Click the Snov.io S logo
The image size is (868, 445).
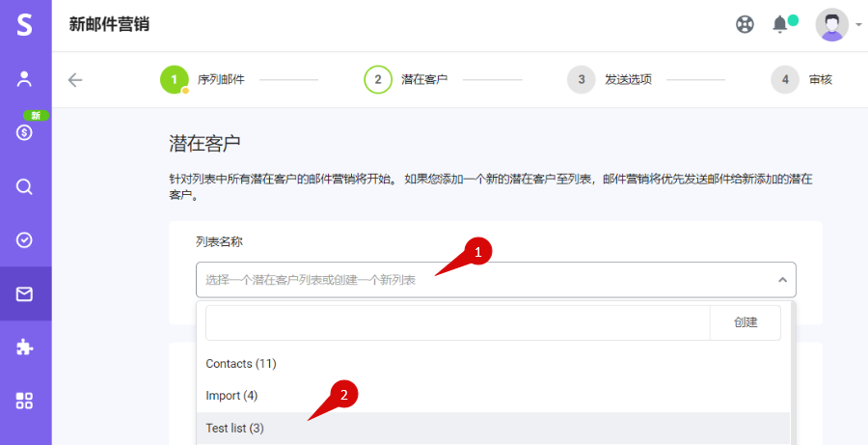click(x=24, y=25)
